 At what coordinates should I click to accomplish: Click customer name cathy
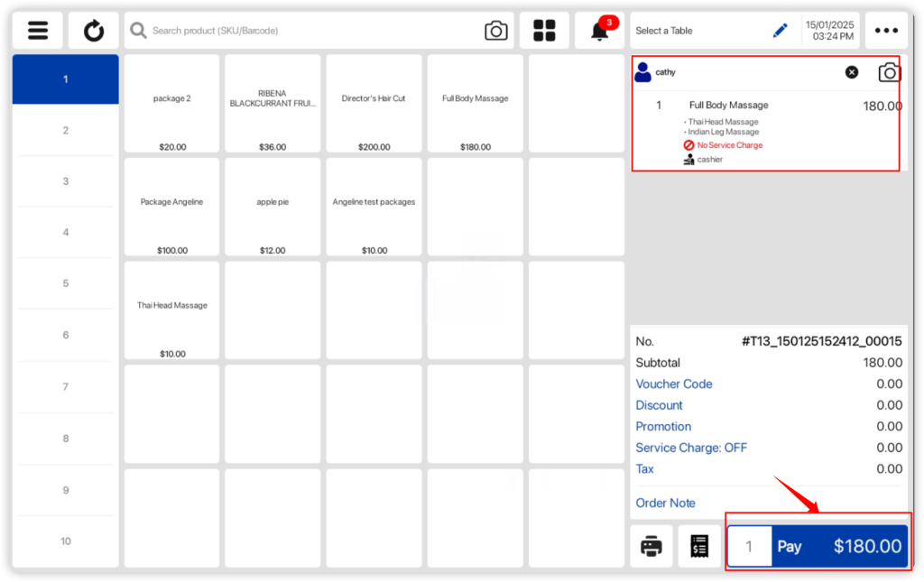(665, 72)
